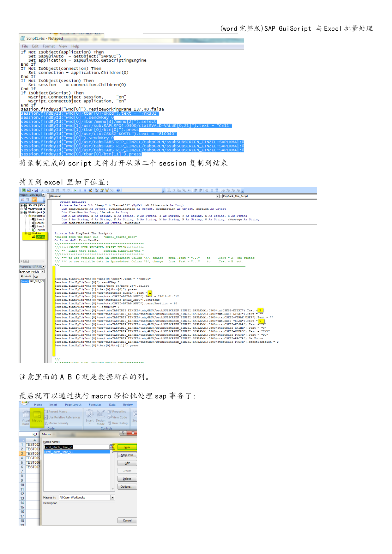Click View Object icon in Project panel

pos(28,200)
